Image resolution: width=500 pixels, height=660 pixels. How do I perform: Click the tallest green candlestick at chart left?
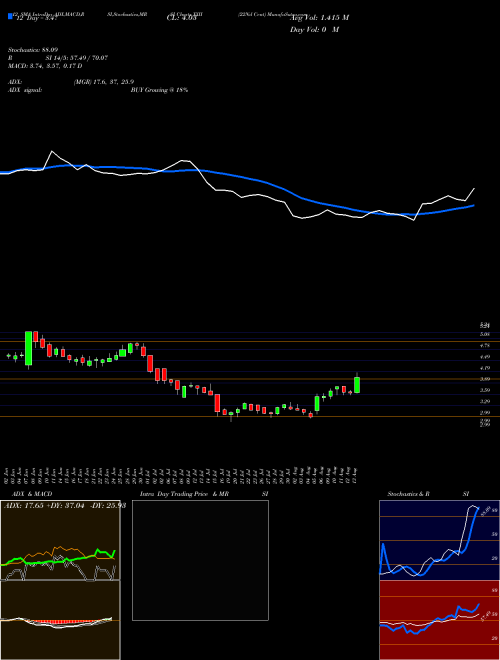[x=29, y=348]
